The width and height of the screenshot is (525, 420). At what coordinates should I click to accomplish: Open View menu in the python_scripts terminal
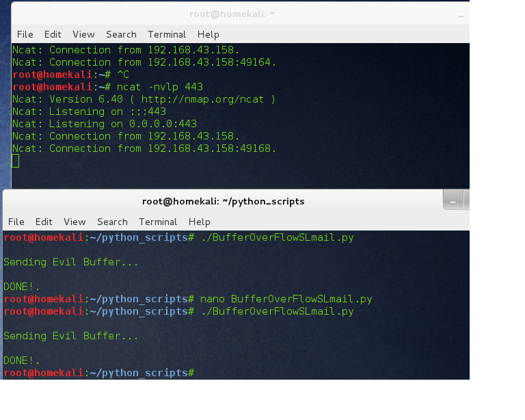click(75, 222)
